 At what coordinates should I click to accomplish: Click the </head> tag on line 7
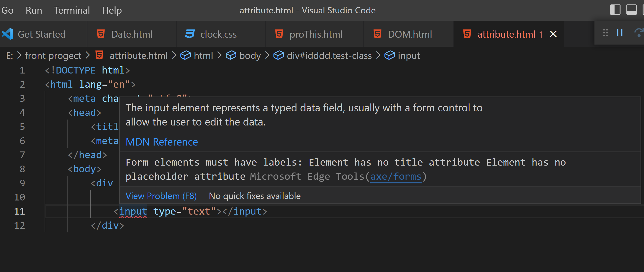tap(87, 155)
